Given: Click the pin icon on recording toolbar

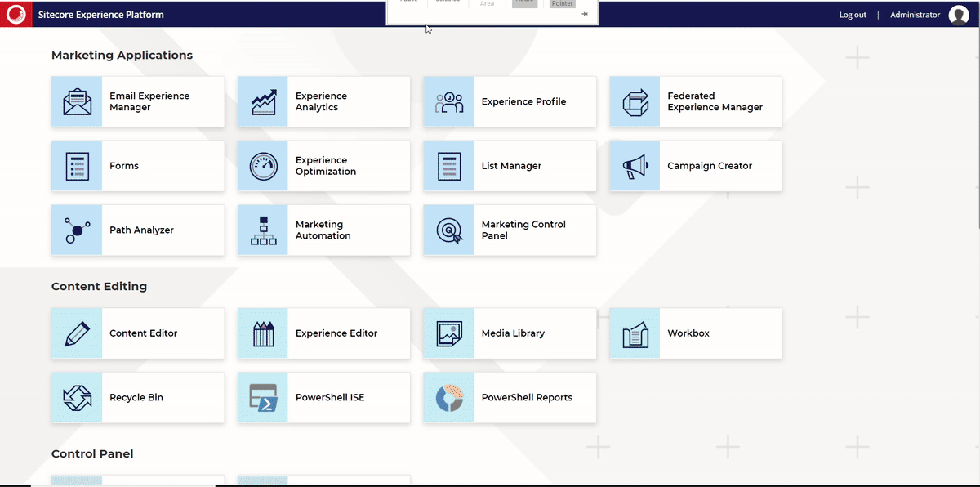Looking at the screenshot, I should click(x=585, y=14).
